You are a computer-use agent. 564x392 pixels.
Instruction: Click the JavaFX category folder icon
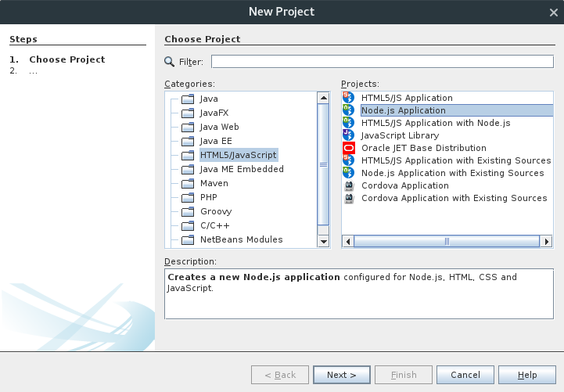188,113
